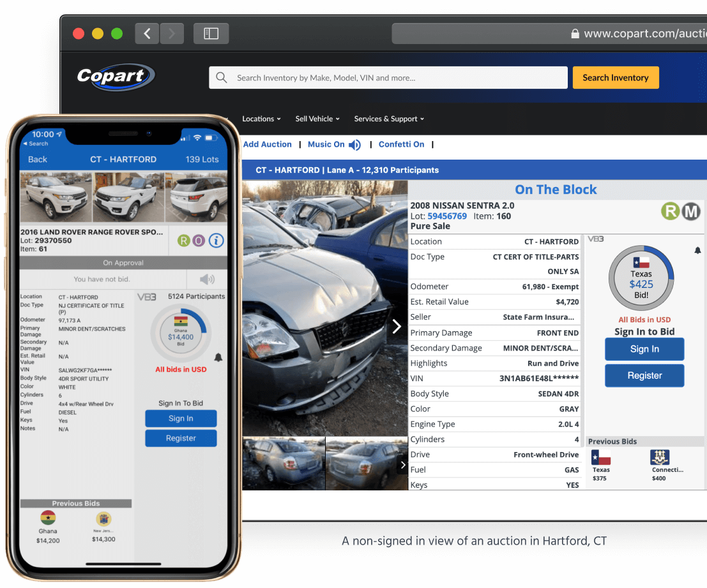Select Add Auction in the toolbar
Viewport: 707px width, 588px height.
[x=267, y=144]
